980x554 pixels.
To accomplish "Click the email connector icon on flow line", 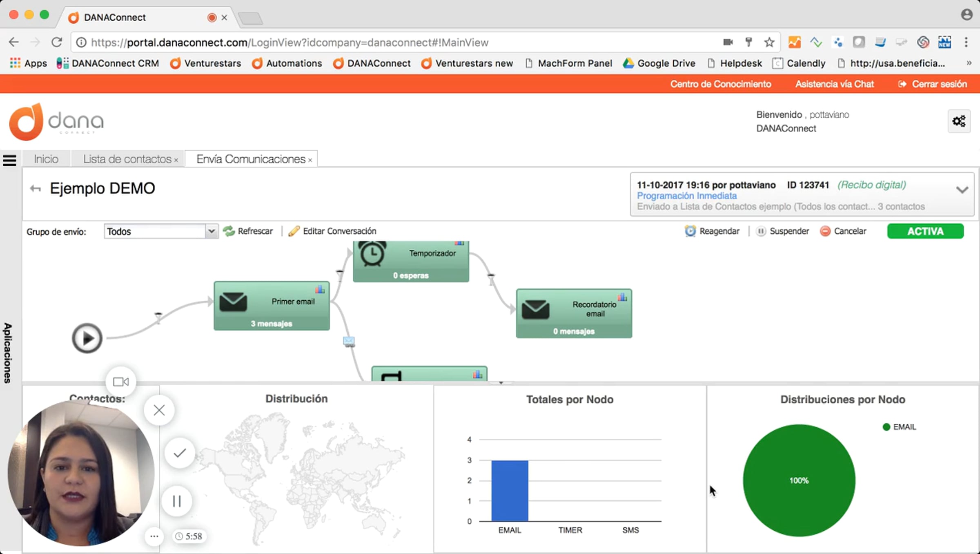I will (x=349, y=341).
